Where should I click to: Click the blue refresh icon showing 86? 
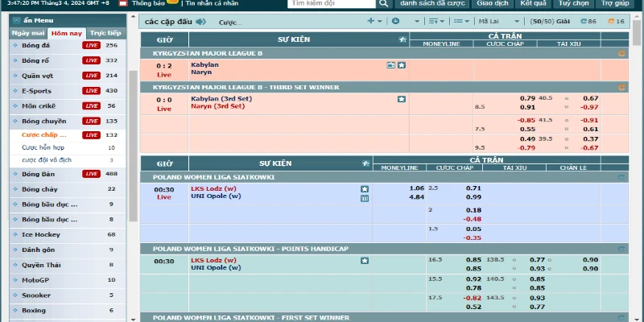tap(583, 22)
